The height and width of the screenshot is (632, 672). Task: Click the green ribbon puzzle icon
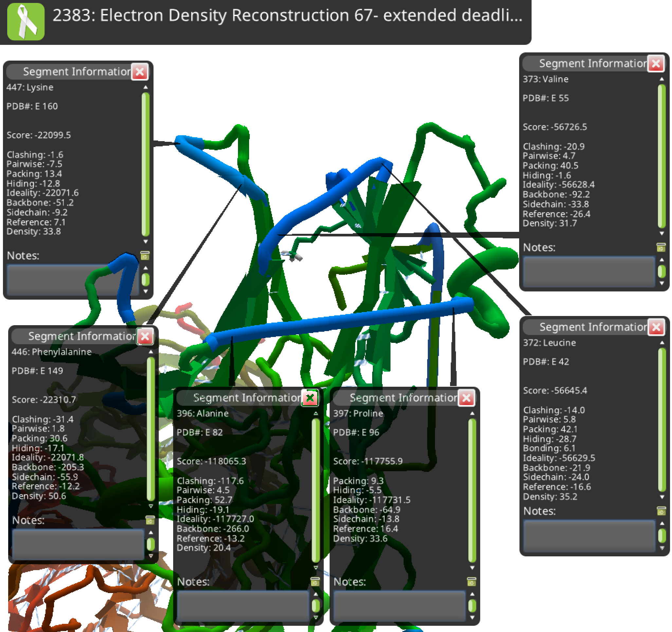[x=26, y=22]
